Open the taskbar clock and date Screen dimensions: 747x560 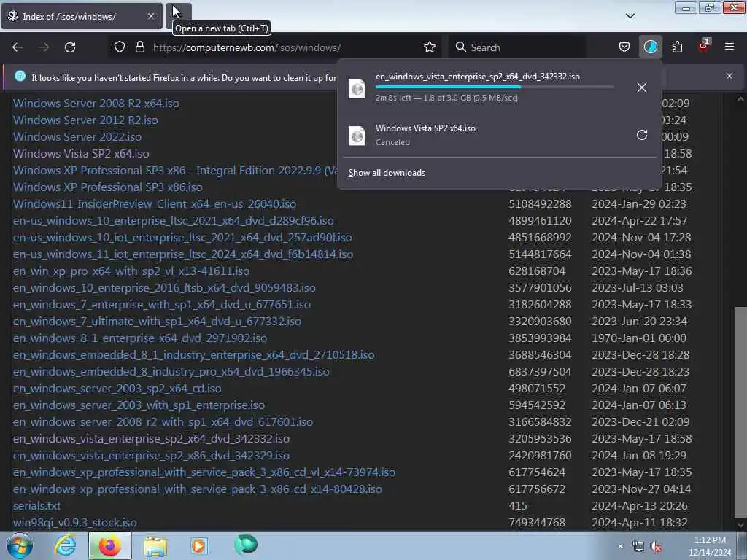pos(710,546)
